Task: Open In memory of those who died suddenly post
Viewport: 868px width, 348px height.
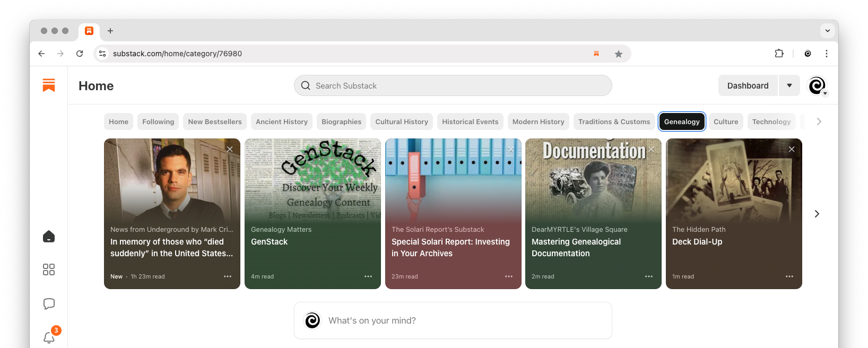Action: pos(171,247)
